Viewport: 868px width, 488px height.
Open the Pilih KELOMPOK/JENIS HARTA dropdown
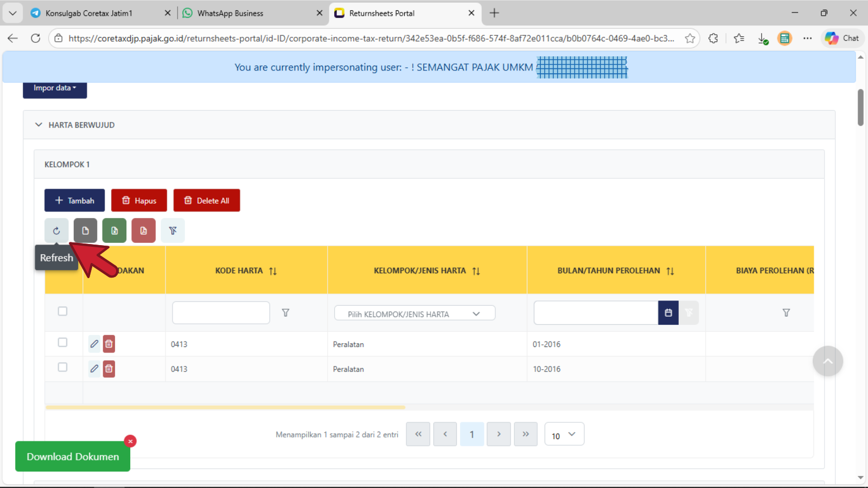414,314
